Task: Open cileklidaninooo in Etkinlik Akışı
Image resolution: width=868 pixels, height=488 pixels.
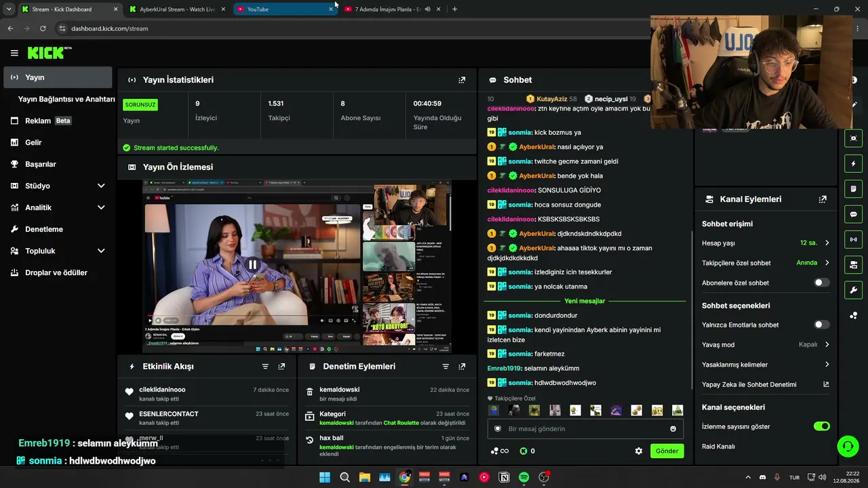Action: [x=162, y=390]
